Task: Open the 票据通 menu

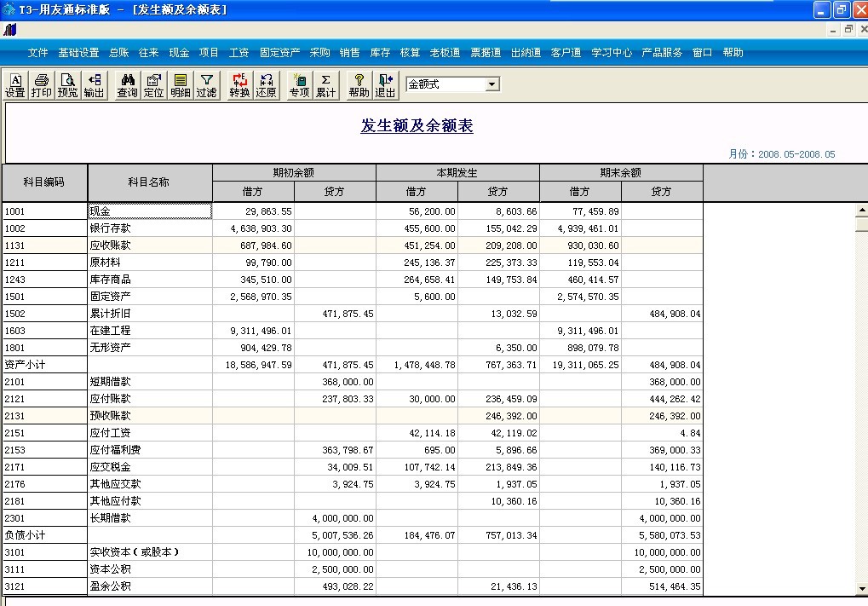Action: point(486,53)
